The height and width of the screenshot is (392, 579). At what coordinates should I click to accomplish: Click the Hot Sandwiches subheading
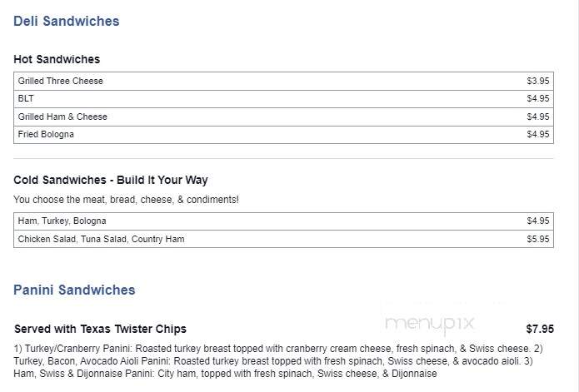[x=57, y=59]
